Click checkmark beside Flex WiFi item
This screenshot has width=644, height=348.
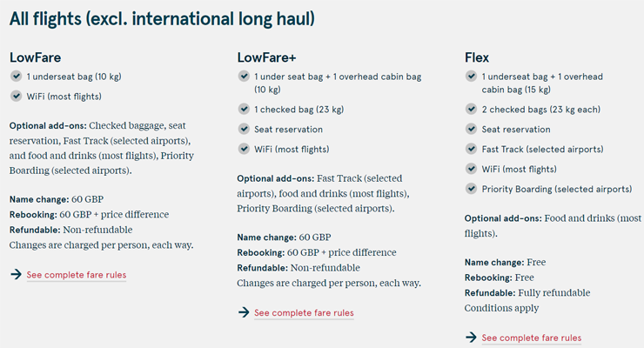471,169
